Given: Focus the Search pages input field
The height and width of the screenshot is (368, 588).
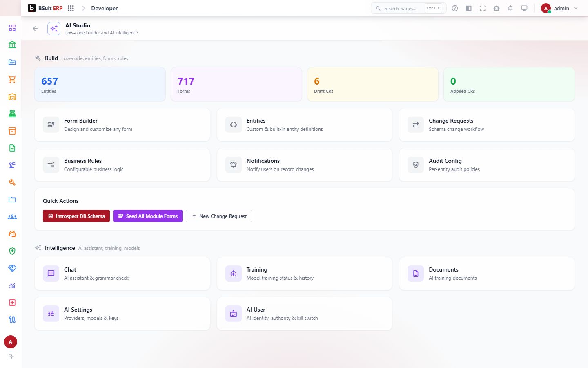Looking at the screenshot, I should click(x=408, y=8).
